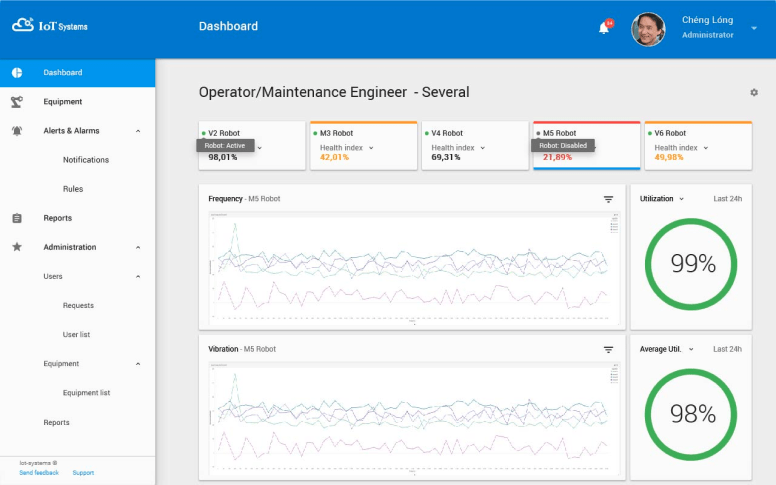Click the user profile avatar picture
Screen dimensions: 776x485
click(648, 28)
